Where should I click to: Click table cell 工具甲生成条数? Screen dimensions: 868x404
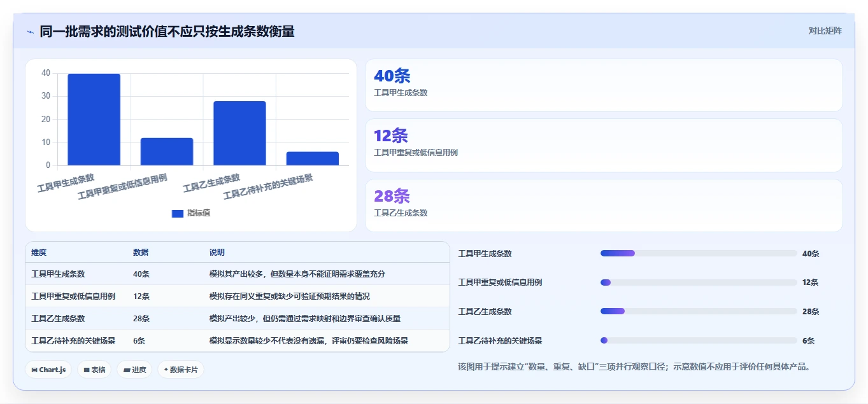(58, 274)
